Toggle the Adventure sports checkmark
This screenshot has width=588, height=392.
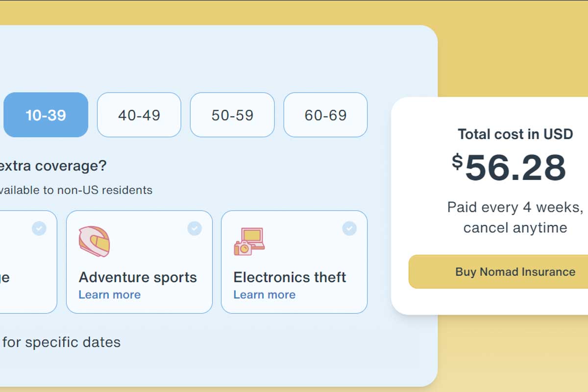pos(195,228)
